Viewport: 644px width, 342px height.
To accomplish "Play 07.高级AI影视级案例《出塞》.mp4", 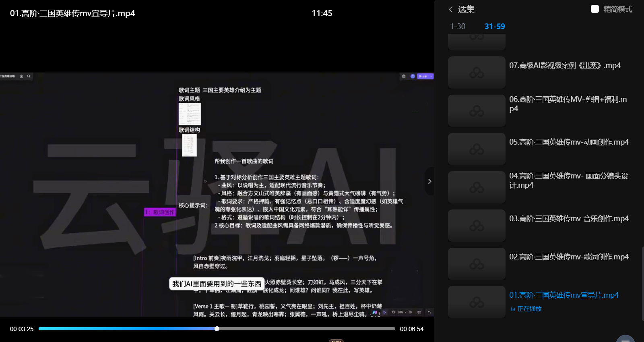I will point(565,65).
